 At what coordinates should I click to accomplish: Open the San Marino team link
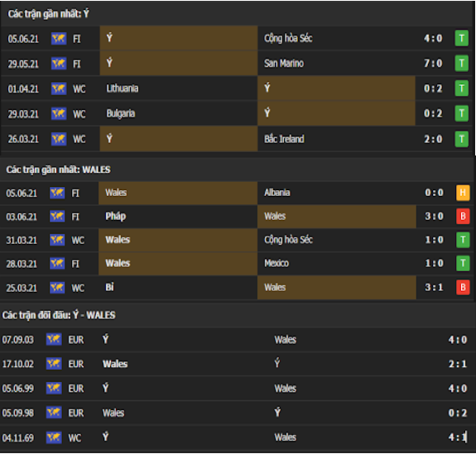pos(284,64)
